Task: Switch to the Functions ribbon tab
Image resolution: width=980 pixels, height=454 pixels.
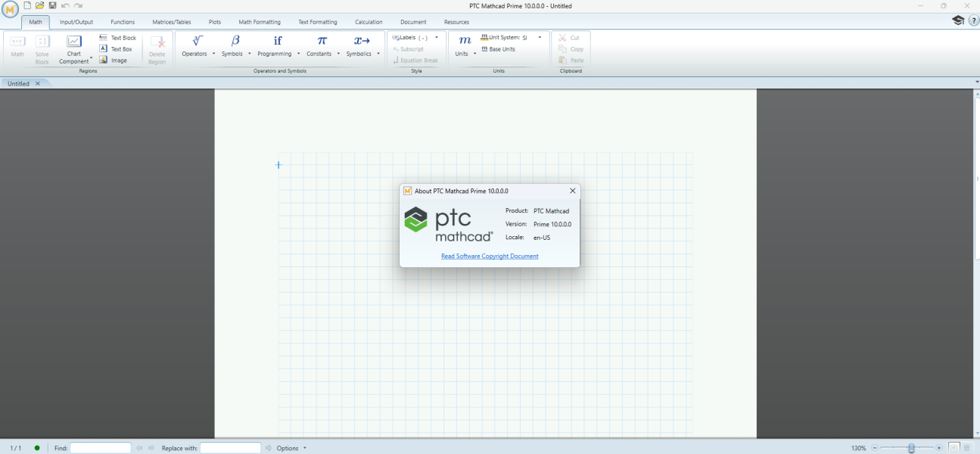Action: point(123,22)
